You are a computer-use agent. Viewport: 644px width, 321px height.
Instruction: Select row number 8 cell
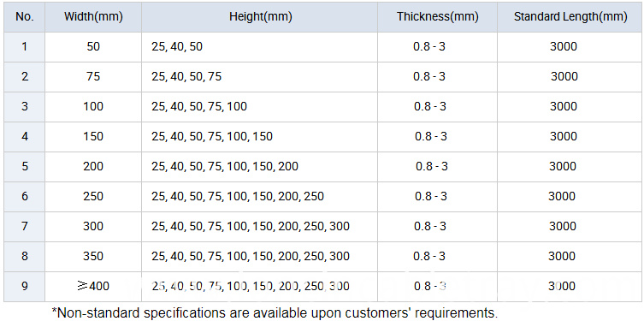point(25,257)
